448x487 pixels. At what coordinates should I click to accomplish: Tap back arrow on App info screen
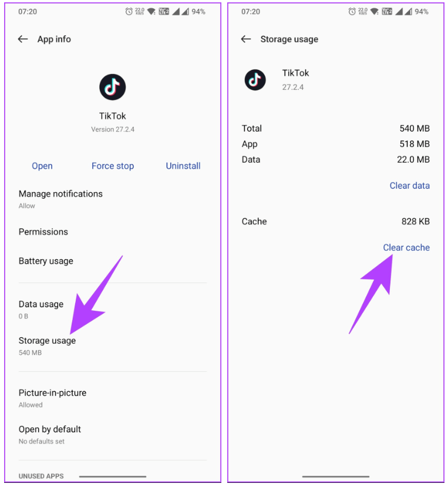23,39
